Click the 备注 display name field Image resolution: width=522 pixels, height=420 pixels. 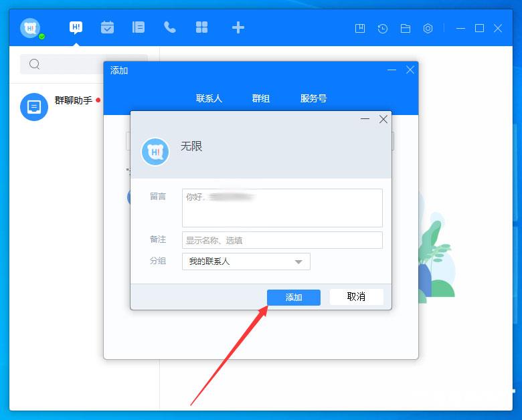pos(282,240)
